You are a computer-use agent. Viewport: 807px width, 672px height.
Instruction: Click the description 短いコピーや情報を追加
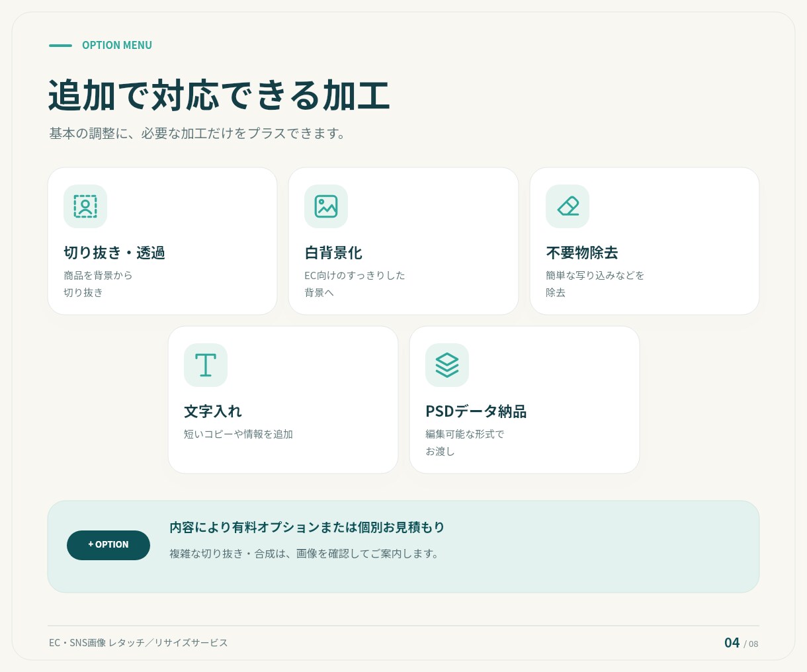(238, 434)
